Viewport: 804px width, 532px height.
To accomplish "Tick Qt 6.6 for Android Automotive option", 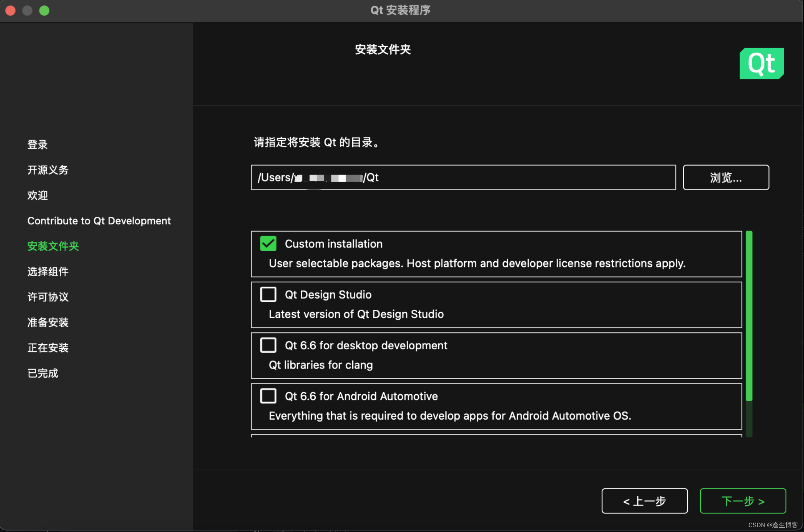I will [268, 396].
